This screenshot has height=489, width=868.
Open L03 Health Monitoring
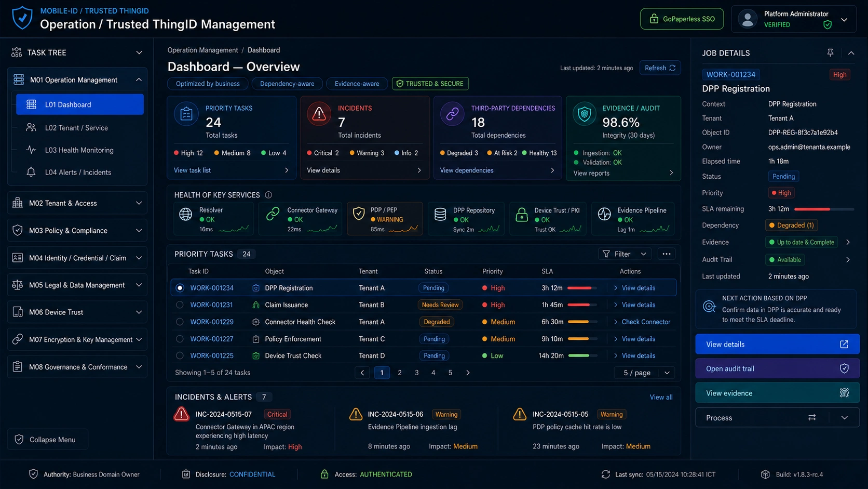click(x=80, y=150)
